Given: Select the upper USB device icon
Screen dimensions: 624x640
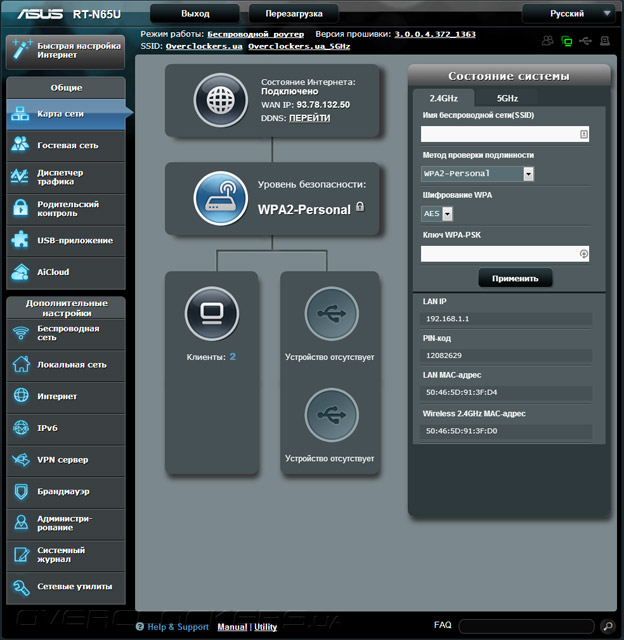Looking at the screenshot, I should tap(331, 313).
